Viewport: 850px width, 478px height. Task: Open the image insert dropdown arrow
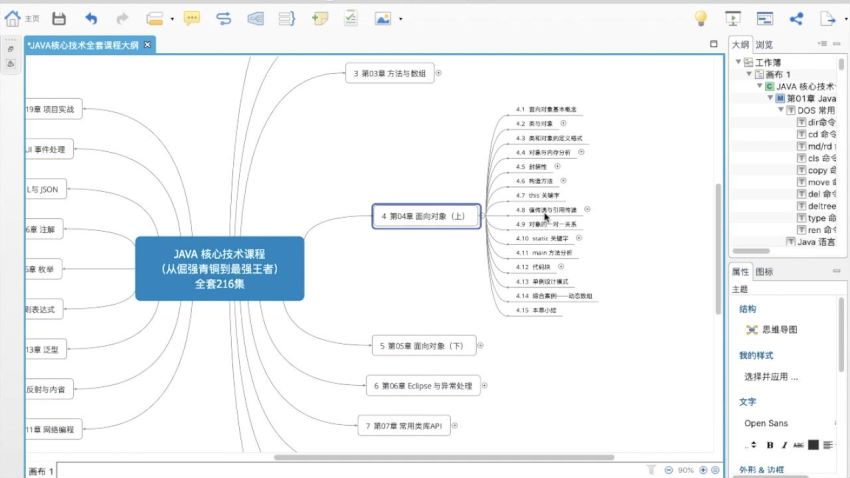(401, 19)
